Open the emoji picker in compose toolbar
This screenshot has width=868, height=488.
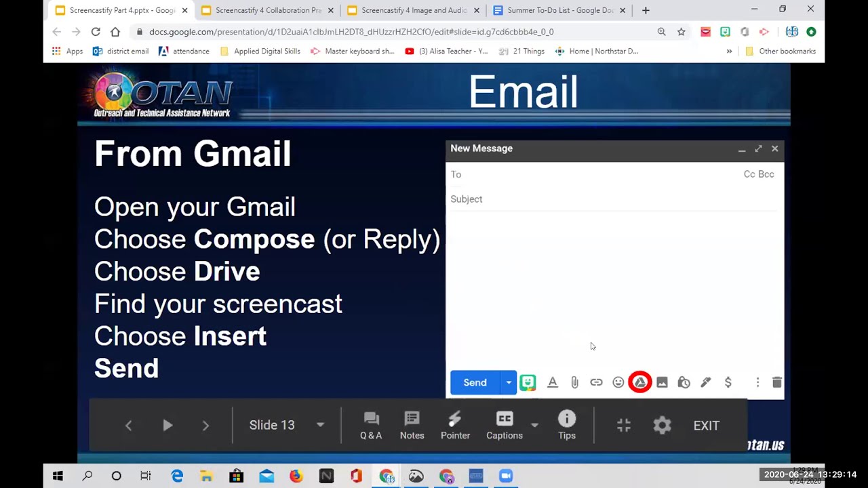pyautogui.click(x=618, y=382)
